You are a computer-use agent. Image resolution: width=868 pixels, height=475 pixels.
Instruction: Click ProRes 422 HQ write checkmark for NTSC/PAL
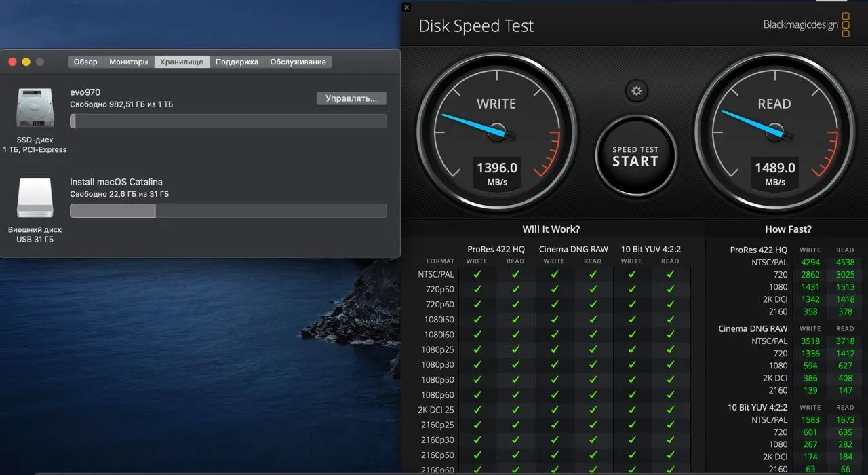click(x=477, y=274)
